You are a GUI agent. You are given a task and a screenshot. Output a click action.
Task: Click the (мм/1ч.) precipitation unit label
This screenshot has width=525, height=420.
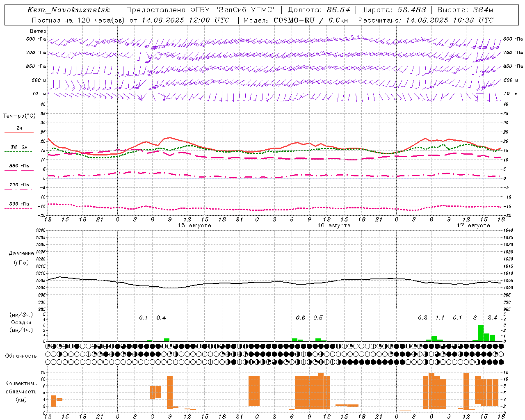(21, 330)
